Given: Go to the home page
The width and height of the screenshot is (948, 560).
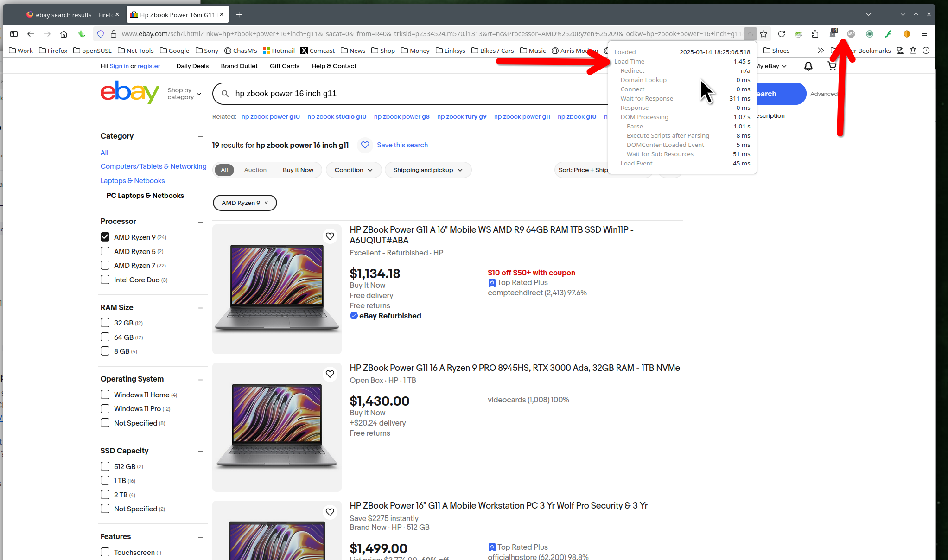Looking at the screenshot, I should tap(64, 34).
